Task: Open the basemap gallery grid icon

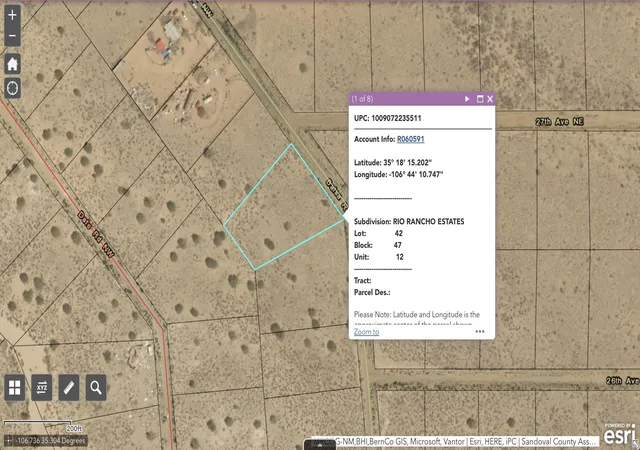Action: (15, 388)
